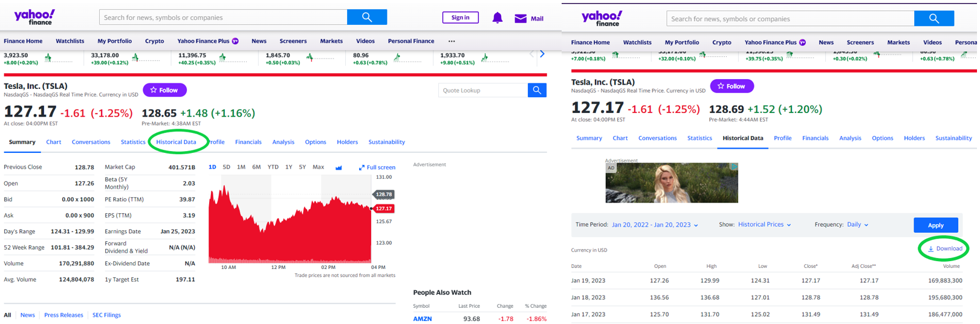Open Mail via the envelope icon
Viewport: 980px width, 324px height.
point(521,18)
